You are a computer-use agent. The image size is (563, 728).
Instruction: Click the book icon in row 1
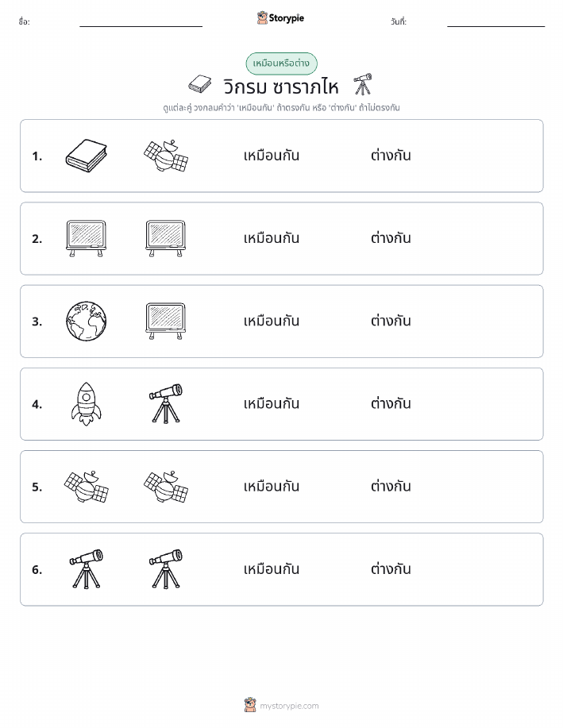(x=87, y=156)
